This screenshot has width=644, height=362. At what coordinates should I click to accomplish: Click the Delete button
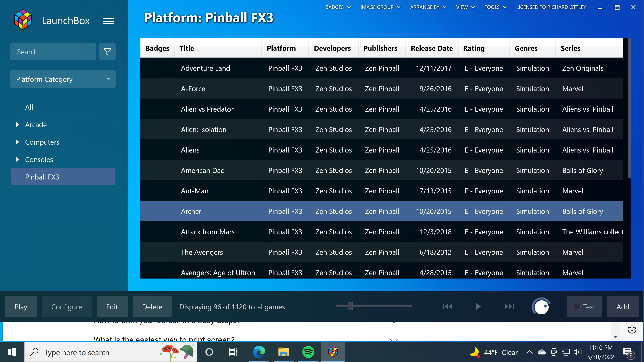[x=152, y=307]
